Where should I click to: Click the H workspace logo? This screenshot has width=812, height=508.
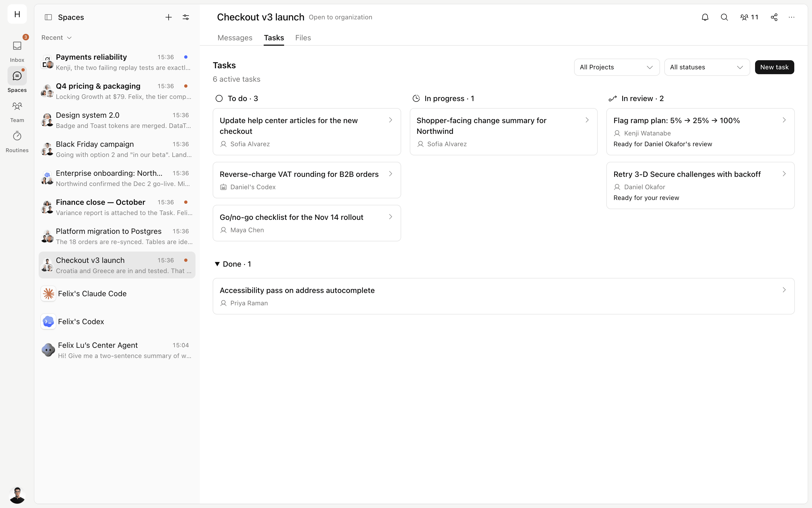pos(17,14)
